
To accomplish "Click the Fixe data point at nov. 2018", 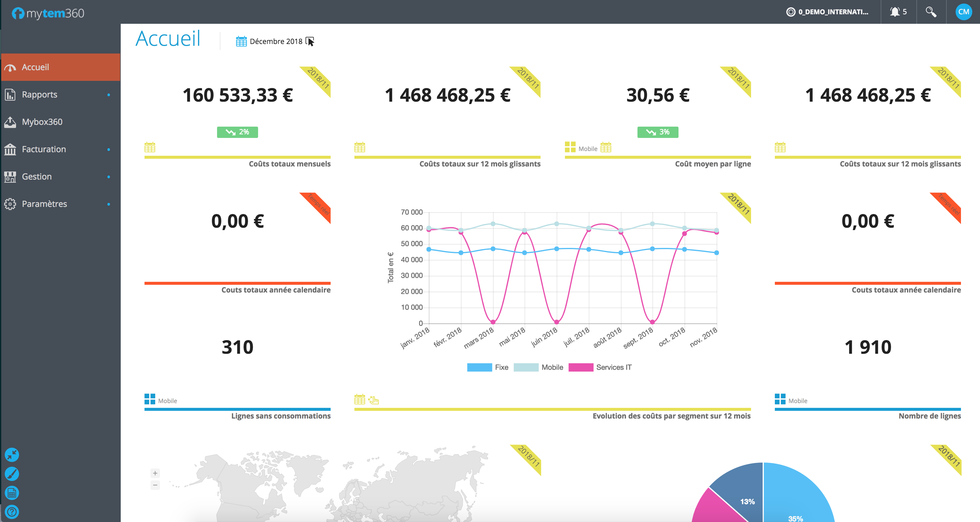I will (716, 253).
